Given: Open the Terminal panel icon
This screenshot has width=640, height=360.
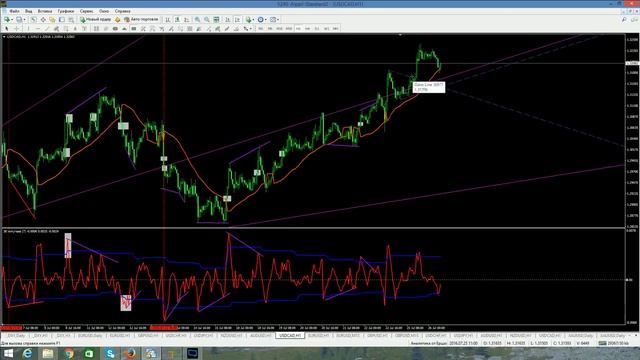Looking at the screenshot, I should click(x=62, y=19).
